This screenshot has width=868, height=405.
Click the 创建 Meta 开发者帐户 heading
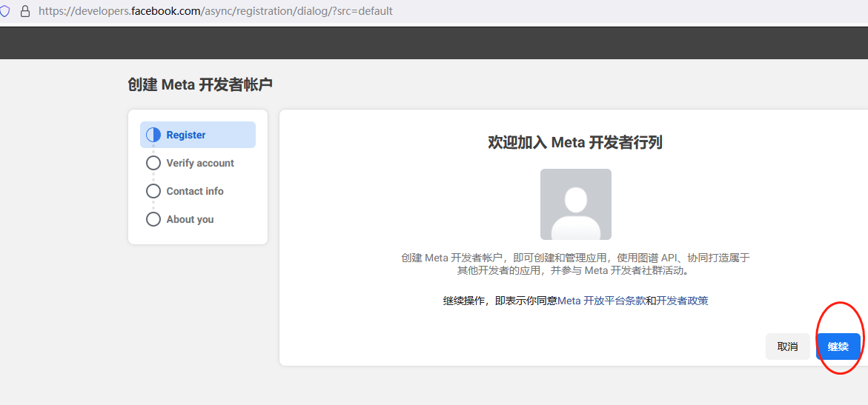point(200,84)
